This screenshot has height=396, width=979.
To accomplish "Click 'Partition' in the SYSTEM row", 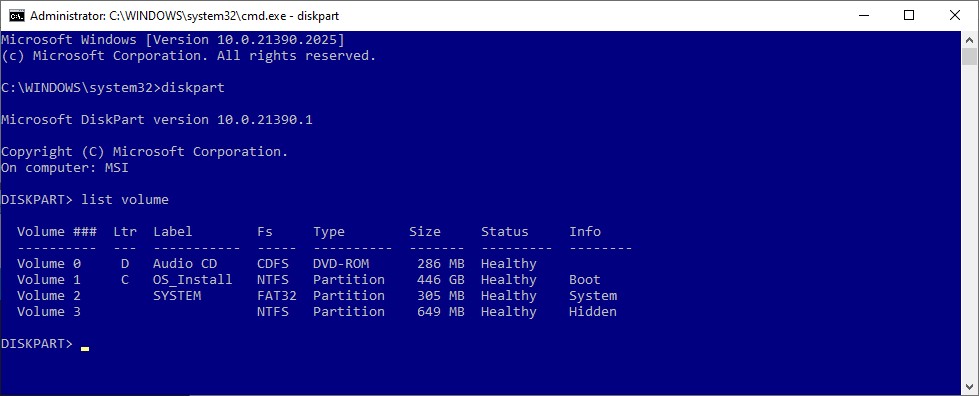I will [x=349, y=296].
